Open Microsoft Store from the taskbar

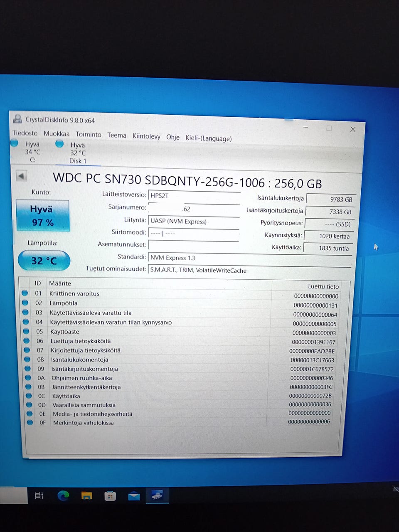(110, 495)
